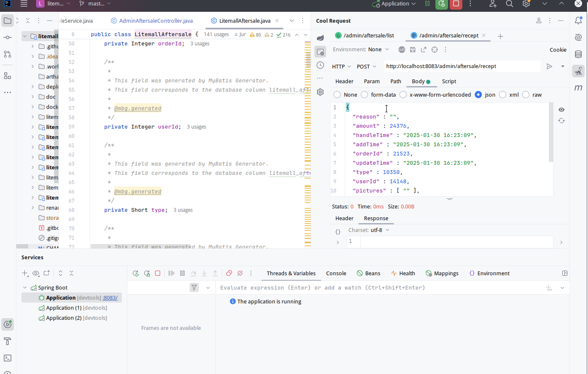This screenshot has height=374, width=588.
Task: Click 141 usages hint on LitemallAftersale
Action: pyautogui.click(x=216, y=34)
